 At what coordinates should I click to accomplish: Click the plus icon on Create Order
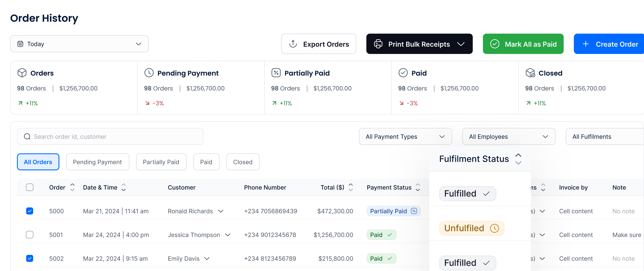(586, 44)
